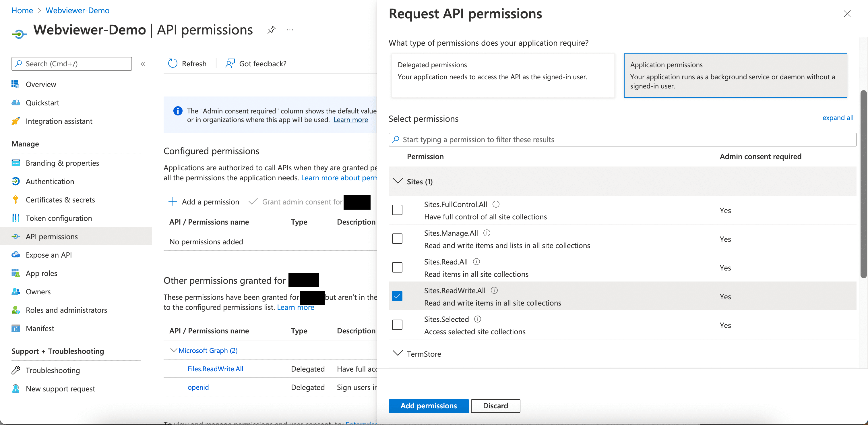
Task: Click the Got feedback person icon
Action: pos(230,63)
